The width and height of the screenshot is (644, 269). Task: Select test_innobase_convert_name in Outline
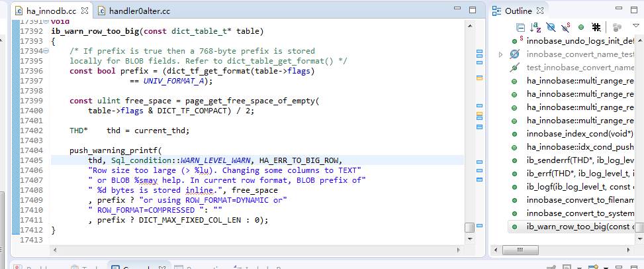coord(580,68)
